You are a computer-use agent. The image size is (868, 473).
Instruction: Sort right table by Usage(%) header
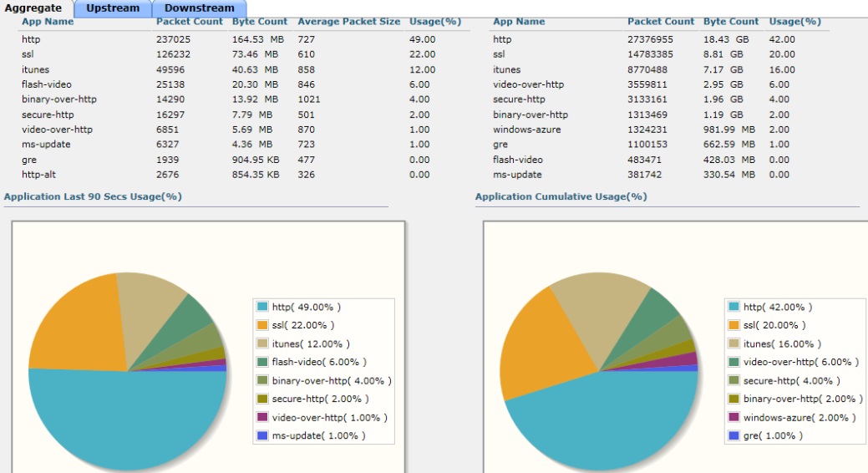point(794,22)
